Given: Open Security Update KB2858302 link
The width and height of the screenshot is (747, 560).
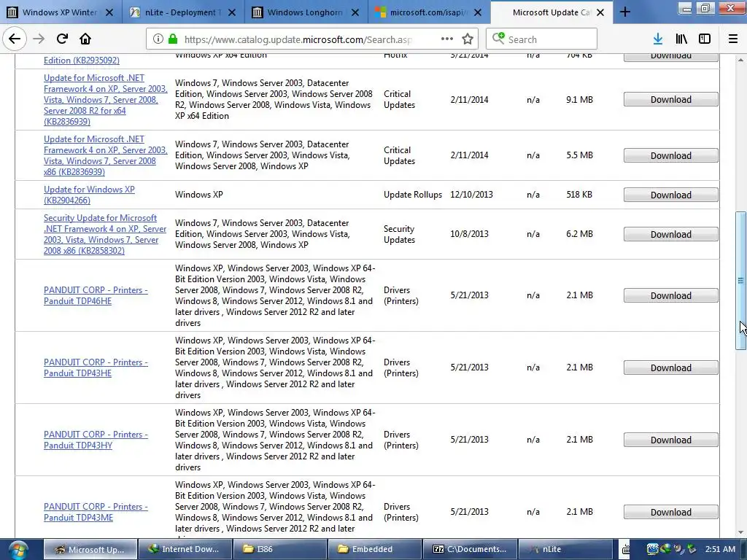Looking at the screenshot, I should 105,234.
